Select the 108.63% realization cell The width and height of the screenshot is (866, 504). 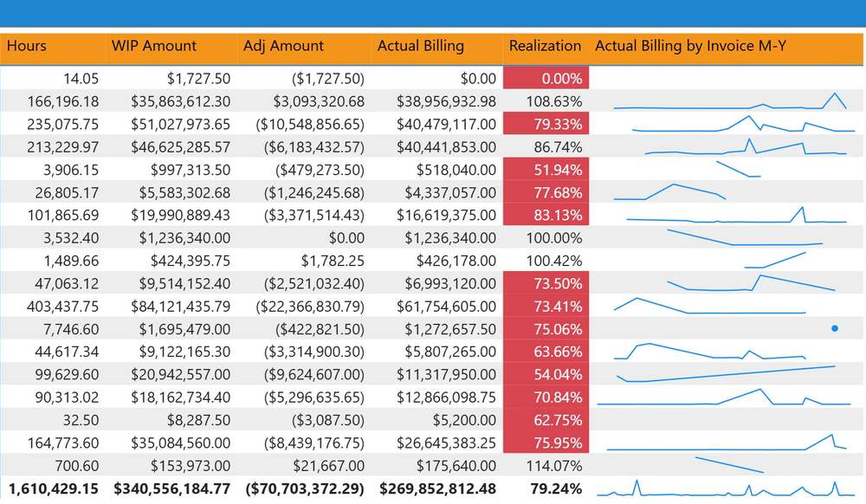[x=546, y=101]
